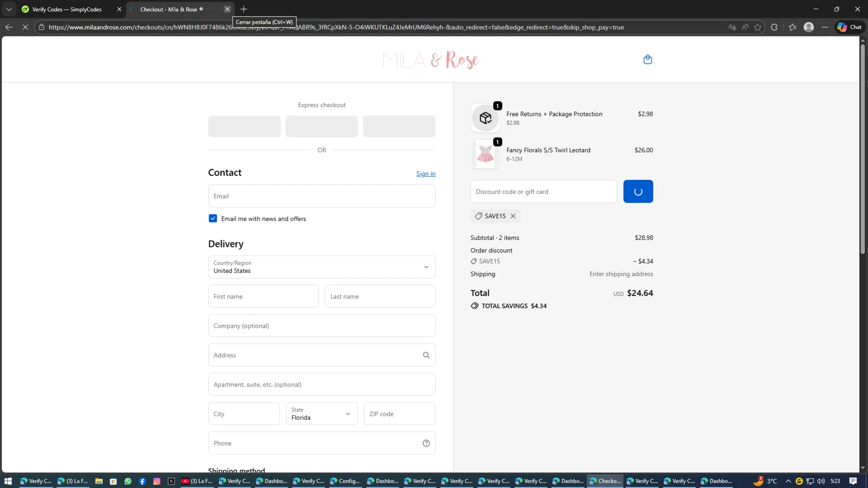The image size is (868, 488).
Task: Open Instagram taskbar icon
Action: [x=157, y=481]
